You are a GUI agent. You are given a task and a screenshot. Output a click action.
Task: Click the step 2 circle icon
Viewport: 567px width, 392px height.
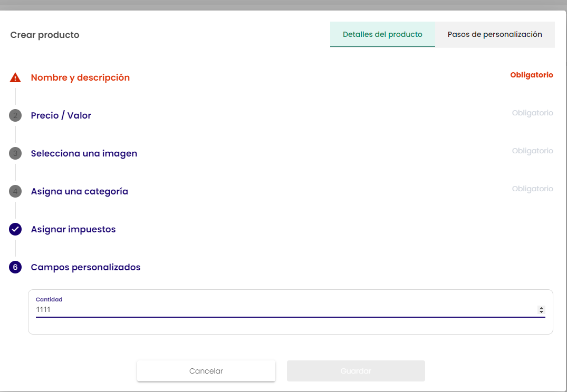15,115
